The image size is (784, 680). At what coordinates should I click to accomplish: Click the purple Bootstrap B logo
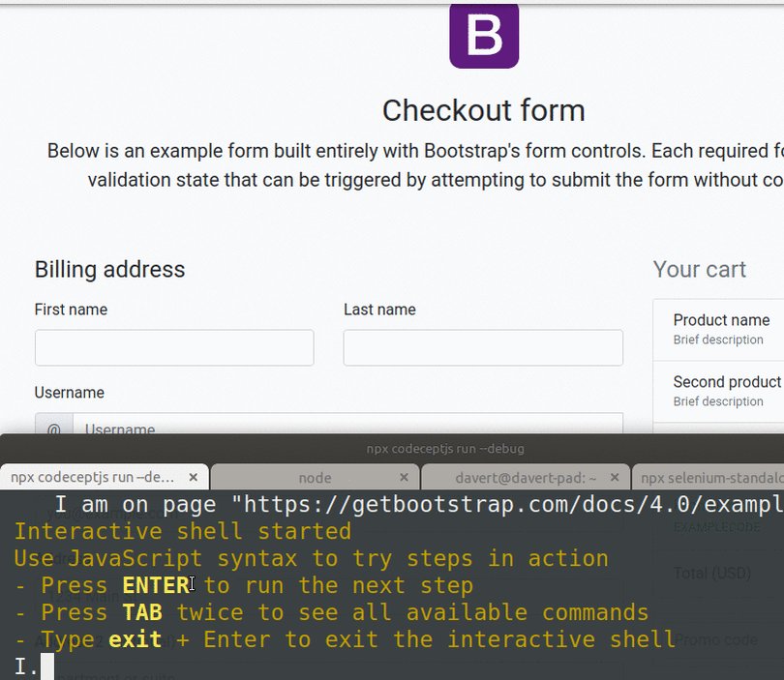click(x=484, y=36)
